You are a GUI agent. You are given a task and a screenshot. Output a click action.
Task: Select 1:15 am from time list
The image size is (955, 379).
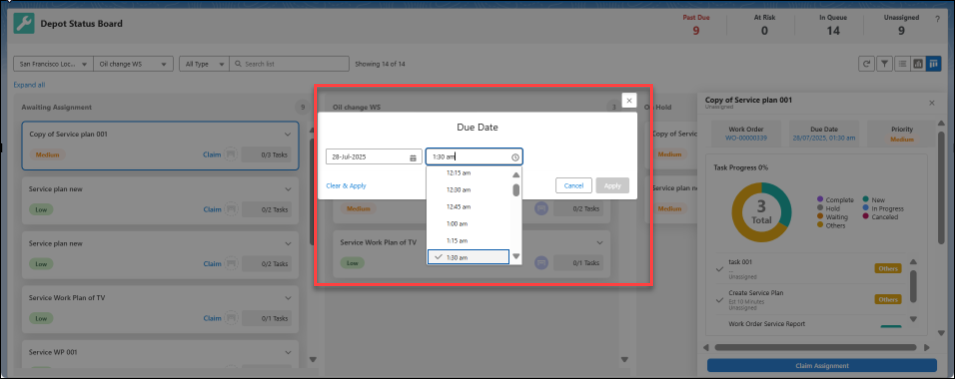point(468,241)
